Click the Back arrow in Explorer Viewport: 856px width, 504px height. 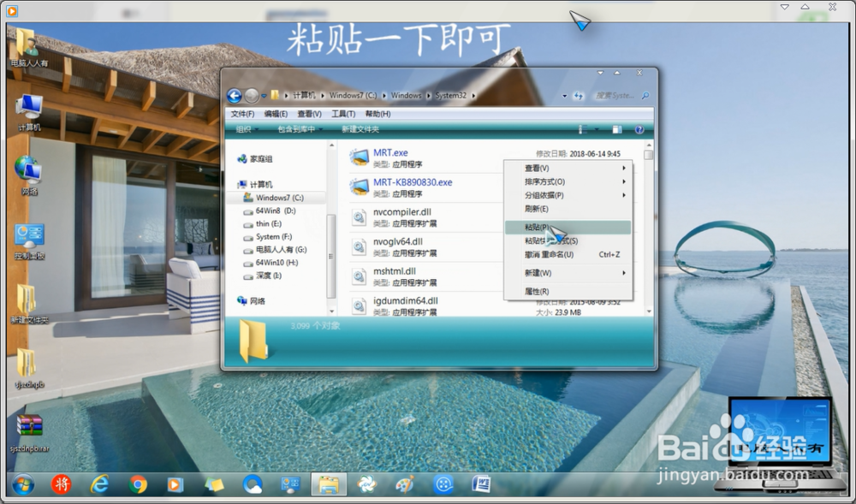[235, 96]
